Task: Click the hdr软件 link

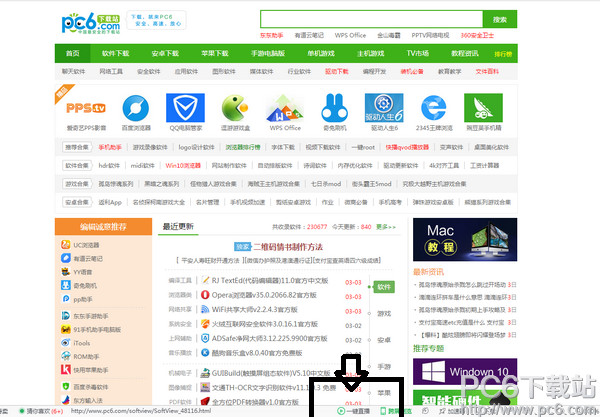Action: 109,166
